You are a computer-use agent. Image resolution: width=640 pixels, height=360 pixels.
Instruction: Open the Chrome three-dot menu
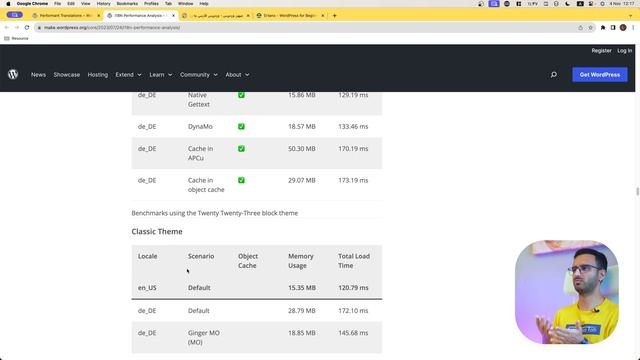[633, 28]
